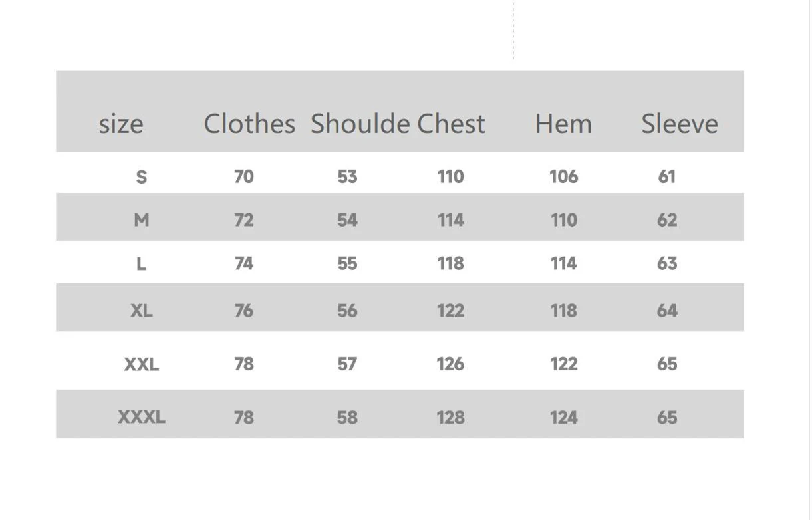Select Hem value 118 in the XL row
The width and height of the screenshot is (812, 520).
[563, 311]
